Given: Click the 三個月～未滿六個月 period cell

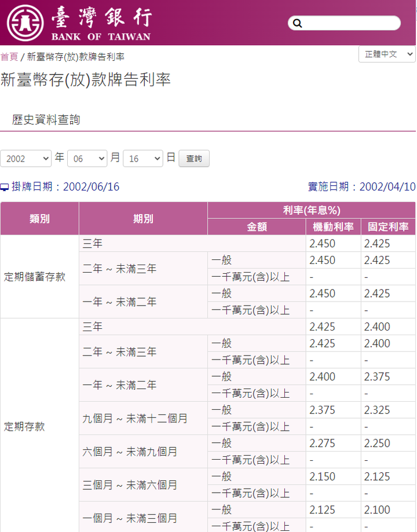Looking at the screenshot, I should [x=143, y=485].
